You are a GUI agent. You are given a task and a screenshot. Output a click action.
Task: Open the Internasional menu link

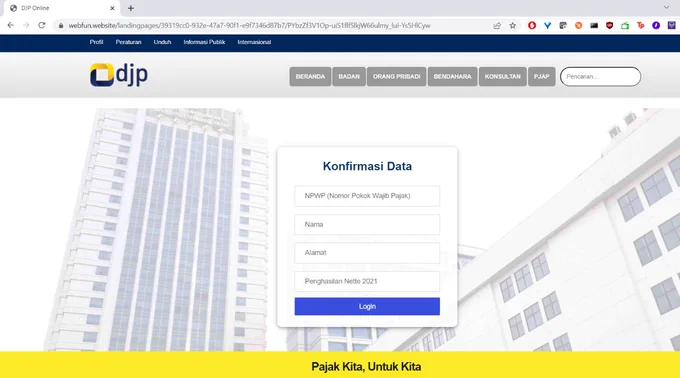click(254, 42)
